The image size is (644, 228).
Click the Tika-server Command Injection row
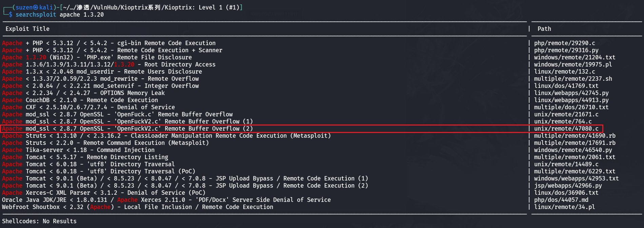(90, 150)
